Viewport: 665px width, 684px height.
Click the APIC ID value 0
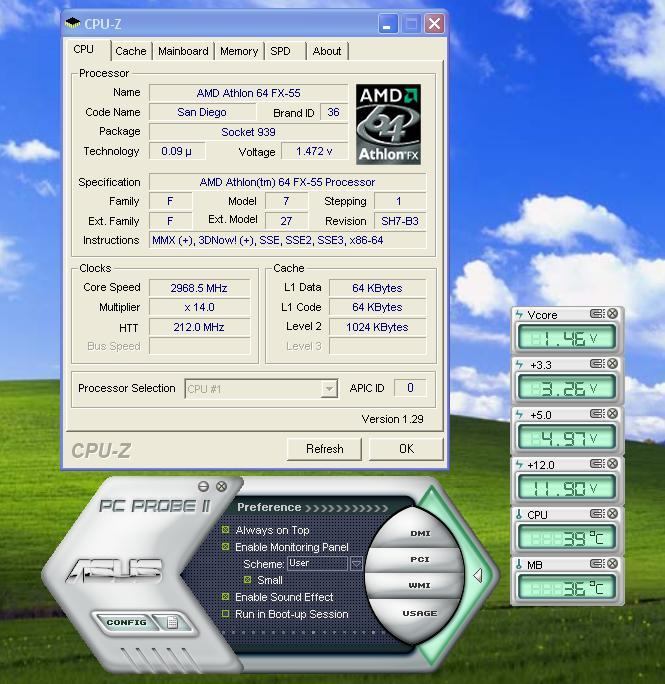410,388
